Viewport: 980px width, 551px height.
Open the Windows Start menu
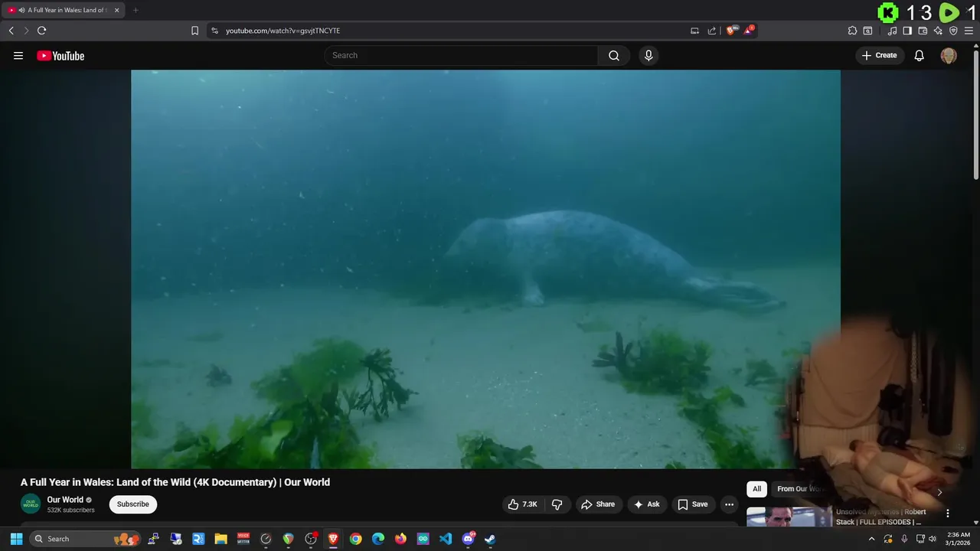16,539
